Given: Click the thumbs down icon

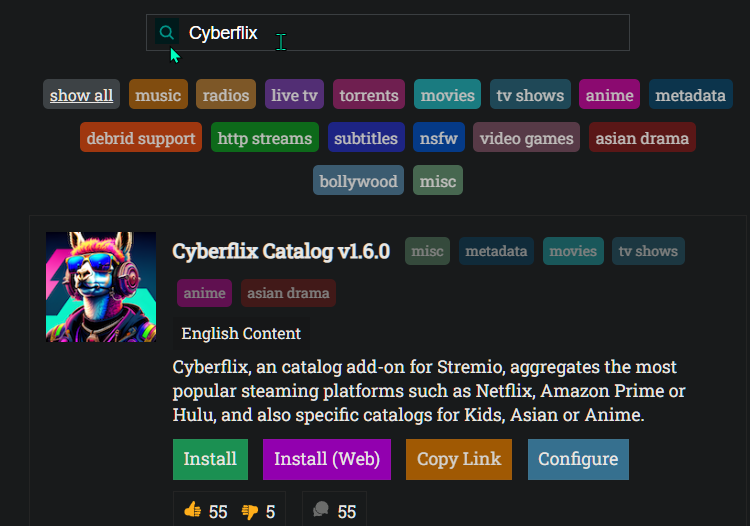Looking at the screenshot, I should [x=250, y=511].
